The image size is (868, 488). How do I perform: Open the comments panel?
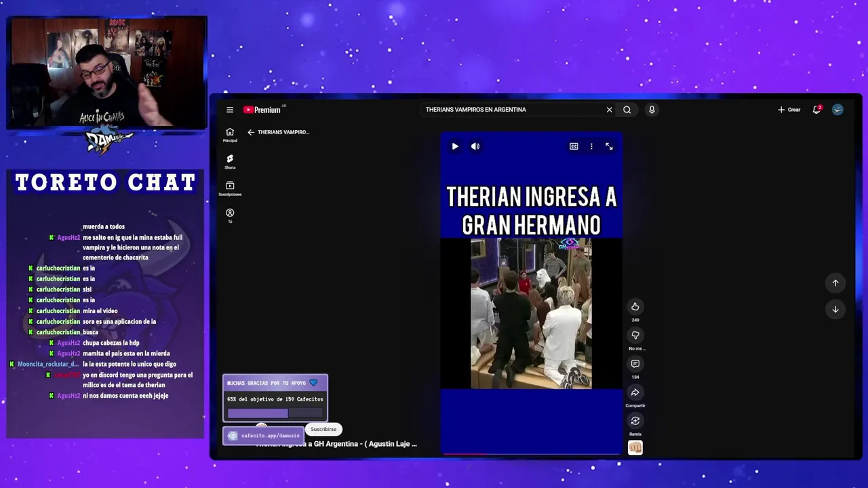(635, 364)
